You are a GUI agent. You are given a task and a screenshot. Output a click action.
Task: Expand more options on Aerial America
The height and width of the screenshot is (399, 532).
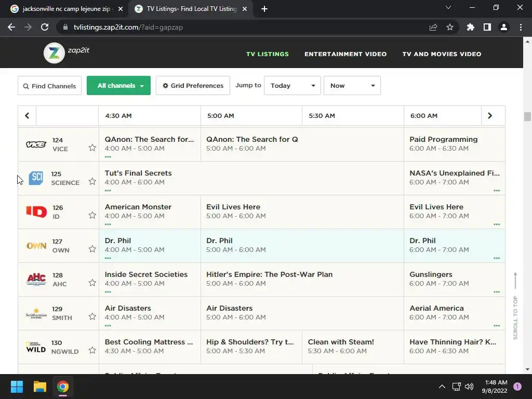(497, 326)
